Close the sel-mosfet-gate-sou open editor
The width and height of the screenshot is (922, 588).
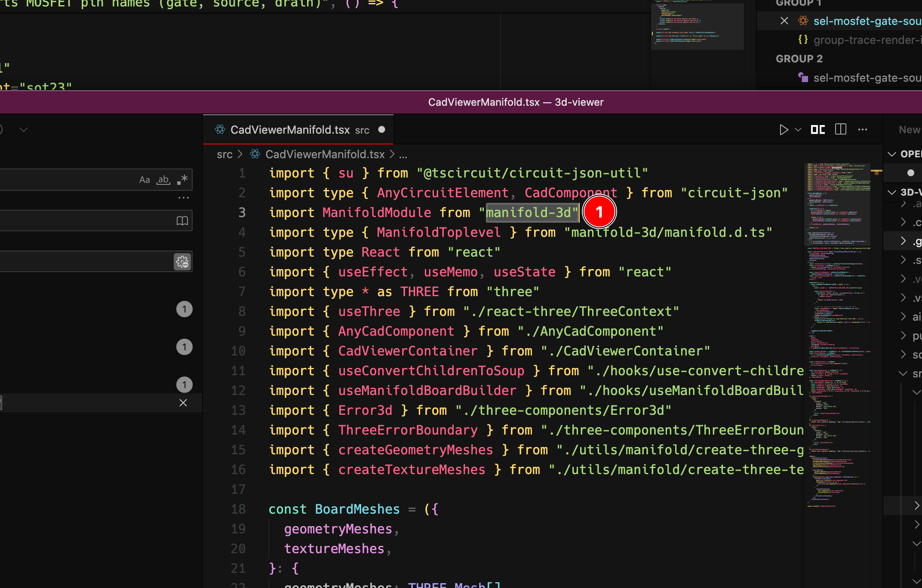tap(784, 21)
